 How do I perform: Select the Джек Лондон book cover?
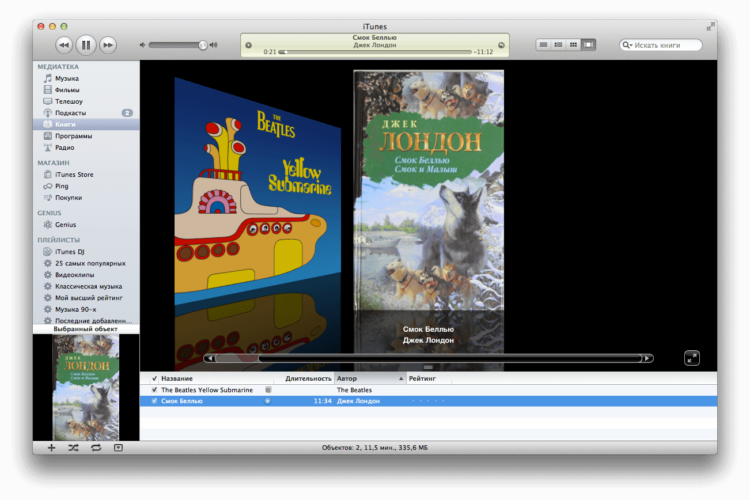coord(429,190)
